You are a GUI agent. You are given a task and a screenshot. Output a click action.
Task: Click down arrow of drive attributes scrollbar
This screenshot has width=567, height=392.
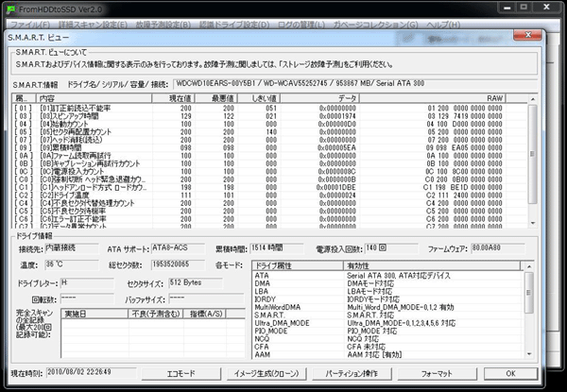point(529,354)
